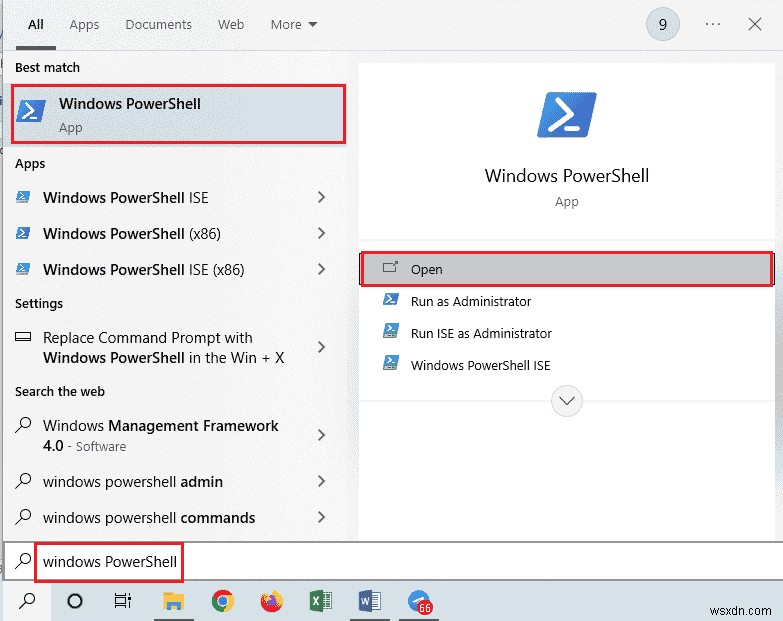Screen dimensions: 783x621
Task: Click the Run ISE as Administrator icon
Action: (391, 331)
